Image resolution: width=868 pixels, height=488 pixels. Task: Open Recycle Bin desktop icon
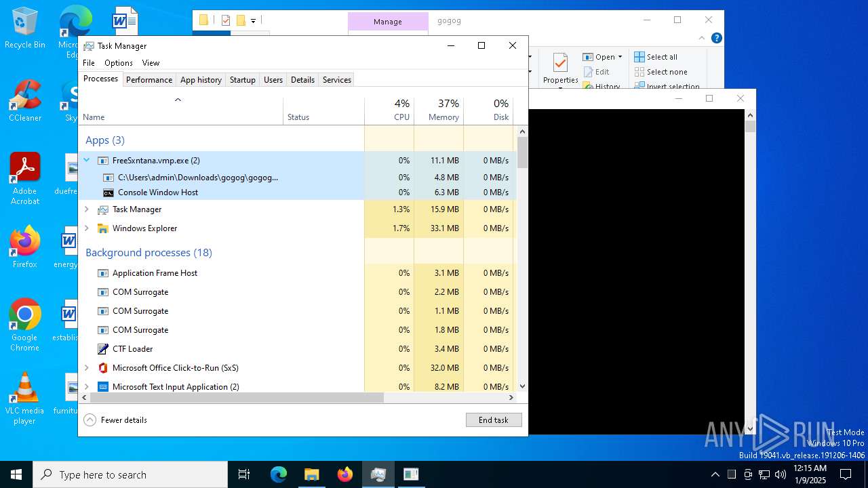click(x=24, y=28)
